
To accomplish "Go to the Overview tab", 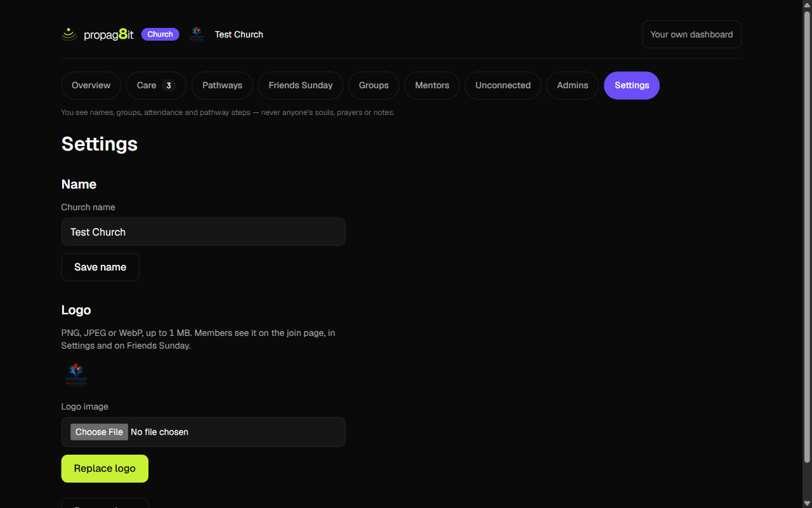I will [91, 86].
